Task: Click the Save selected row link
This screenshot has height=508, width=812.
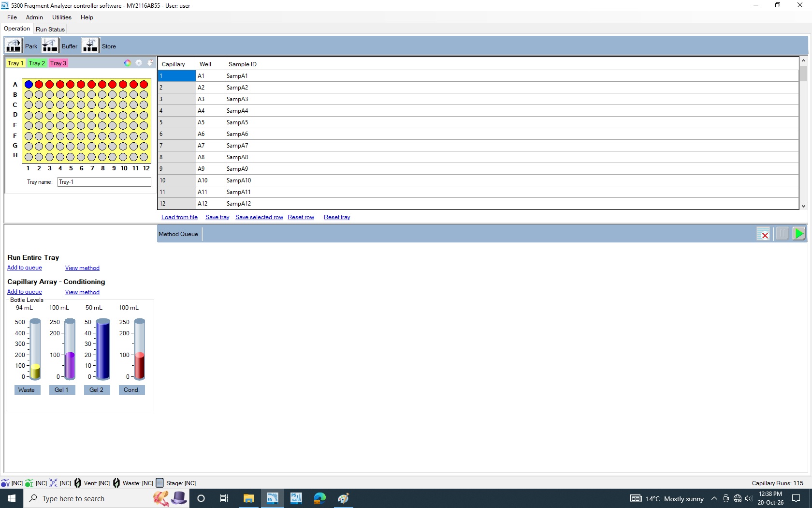Action: coord(259,217)
